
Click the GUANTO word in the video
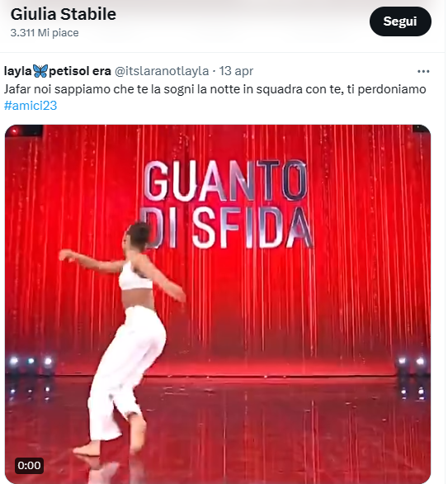coord(225,180)
